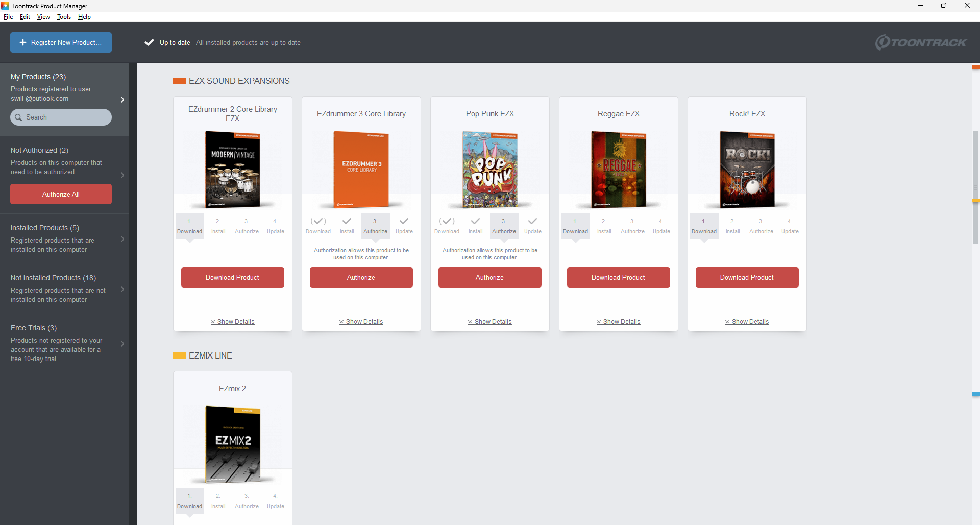Show Details for EZdrummer 2 Core Library EZX
The image size is (980, 525).
pyautogui.click(x=232, y=322)
